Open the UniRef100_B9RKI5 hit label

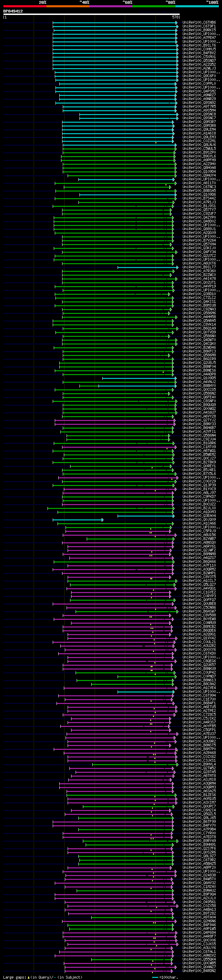(199, 30)
